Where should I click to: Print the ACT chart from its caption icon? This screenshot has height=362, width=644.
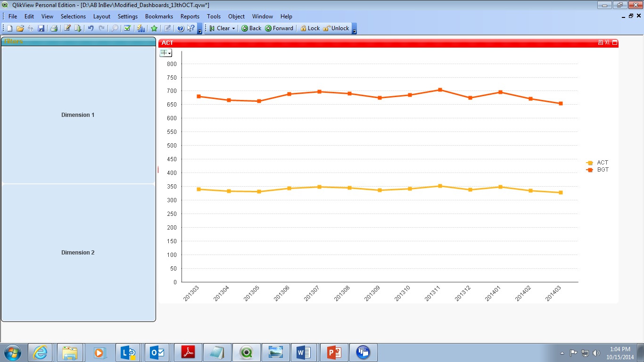click(600, 42)
